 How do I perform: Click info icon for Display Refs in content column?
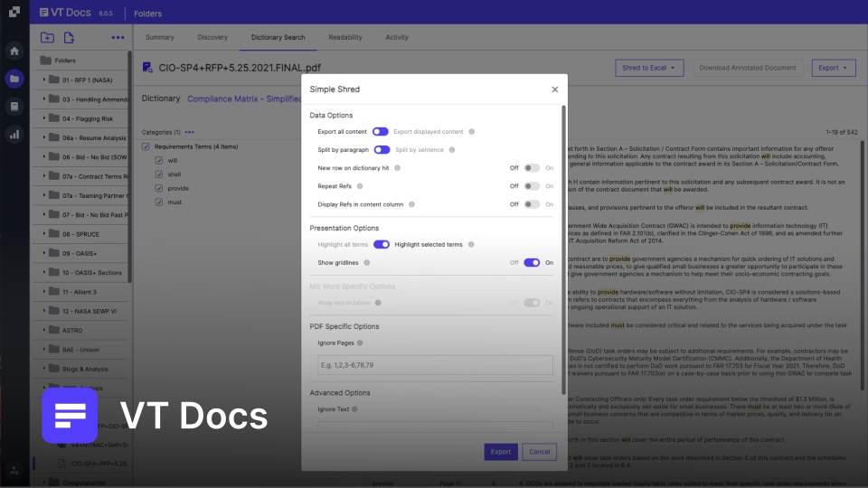[412, 205]
